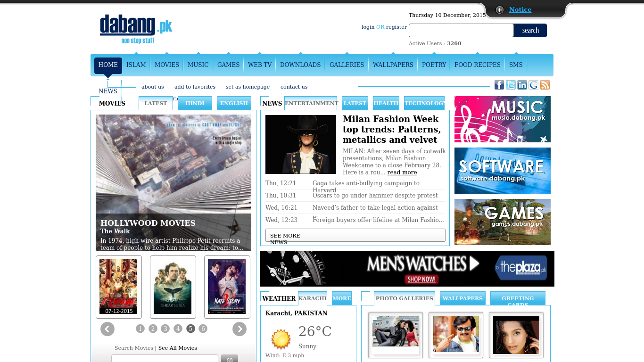Click the add to favorites link
Viewport: 644px width, 362px height.
[195, 87]
